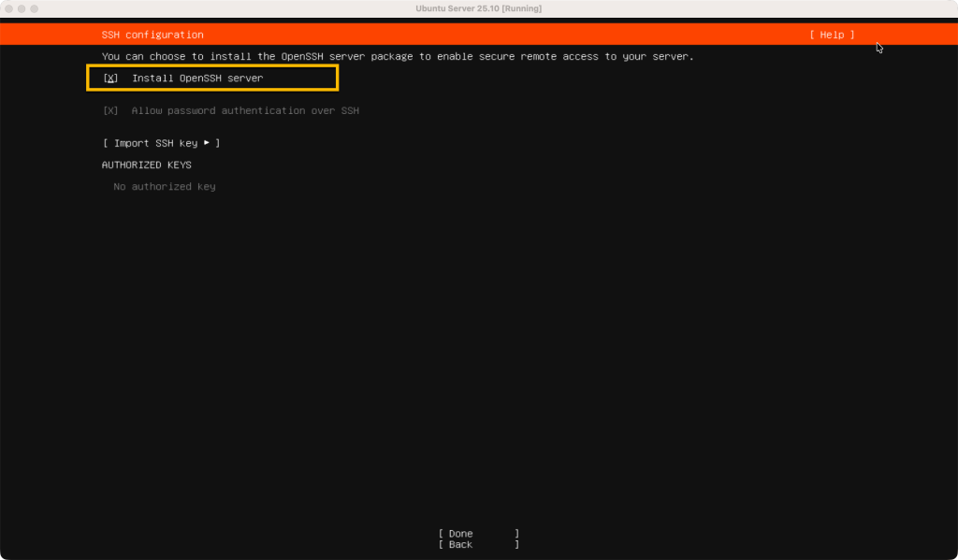The image size is (958, 560).
Task: Click the OpenSSH server description text
Action: point(398,57)
